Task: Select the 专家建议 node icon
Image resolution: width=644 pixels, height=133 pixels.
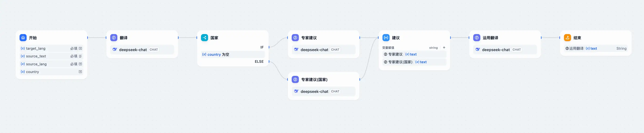Action: [x=295, y=38]
